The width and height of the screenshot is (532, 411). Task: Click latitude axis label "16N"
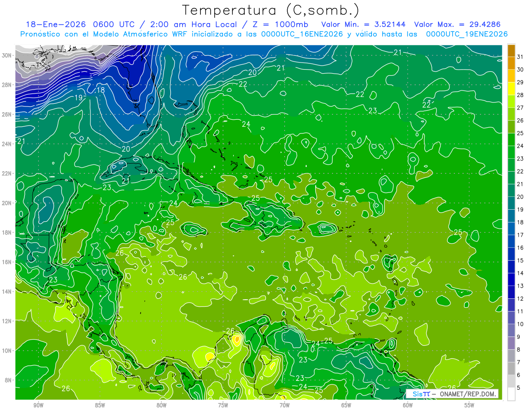(8, 262)
